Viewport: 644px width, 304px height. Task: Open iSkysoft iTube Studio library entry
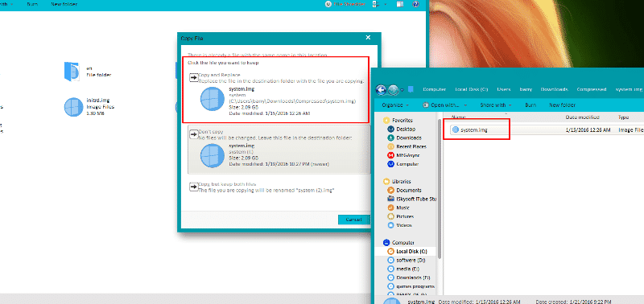416,199
